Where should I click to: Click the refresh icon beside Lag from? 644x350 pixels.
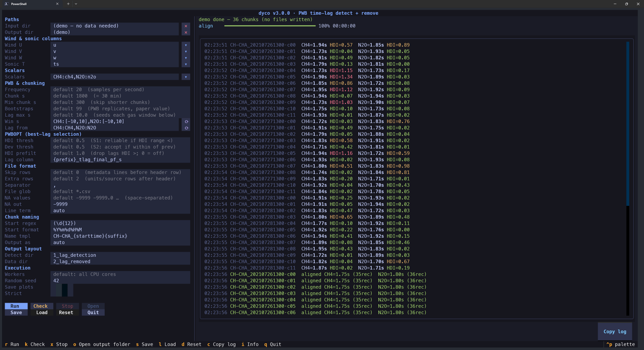click(186, 128)
